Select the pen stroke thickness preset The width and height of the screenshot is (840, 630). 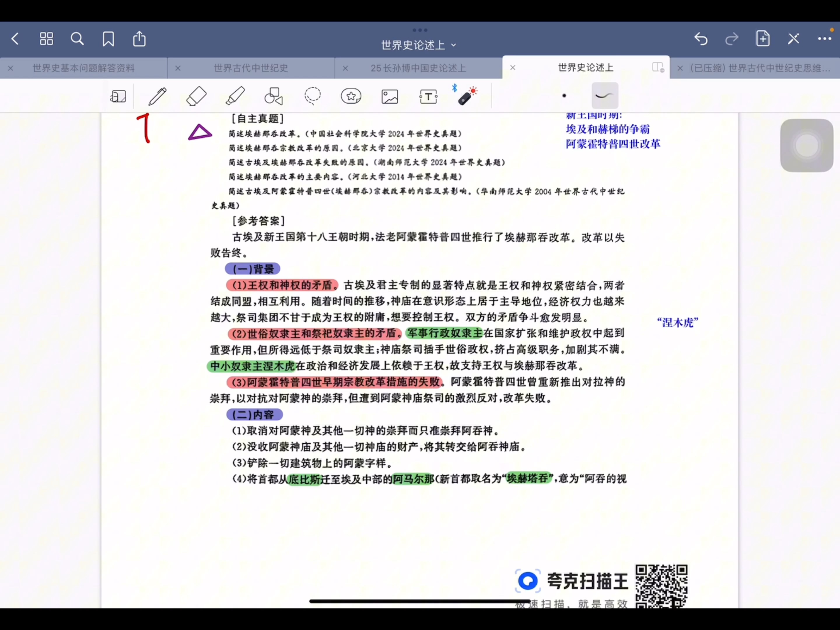(x=605, y=96)
